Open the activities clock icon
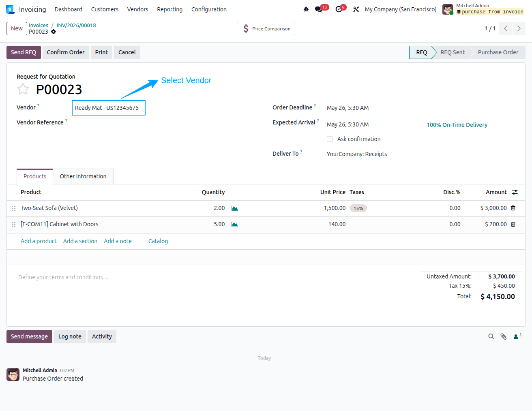Image resolution: width=532 pixels, height=411 pixels. (x=339, y=9)
